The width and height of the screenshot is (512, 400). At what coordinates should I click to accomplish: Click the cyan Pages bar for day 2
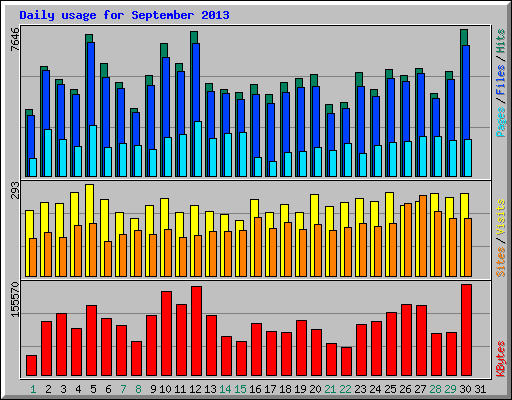pos(48,153)
